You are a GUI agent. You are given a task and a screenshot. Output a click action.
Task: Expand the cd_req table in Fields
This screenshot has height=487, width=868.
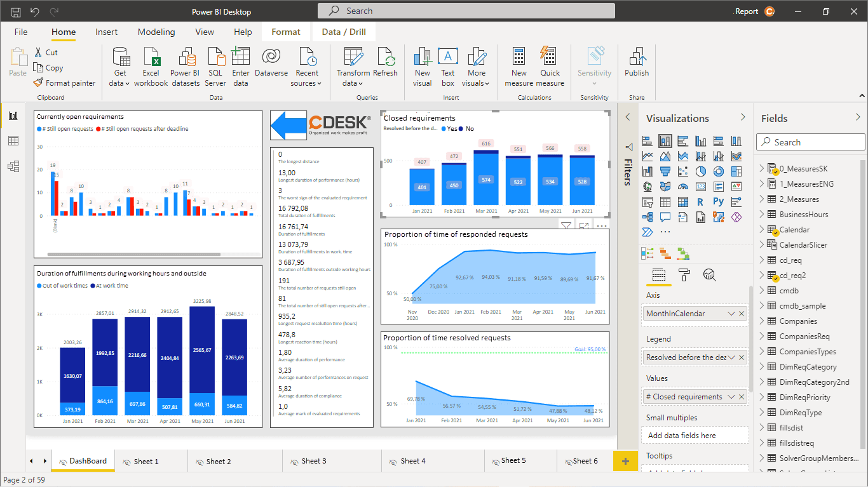point(761,260)
